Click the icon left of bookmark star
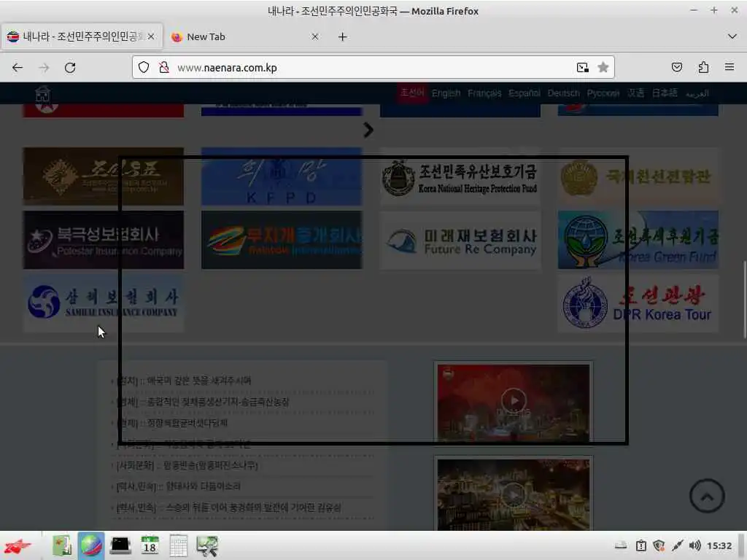The image size is (747, 560). tap(582, 68)
